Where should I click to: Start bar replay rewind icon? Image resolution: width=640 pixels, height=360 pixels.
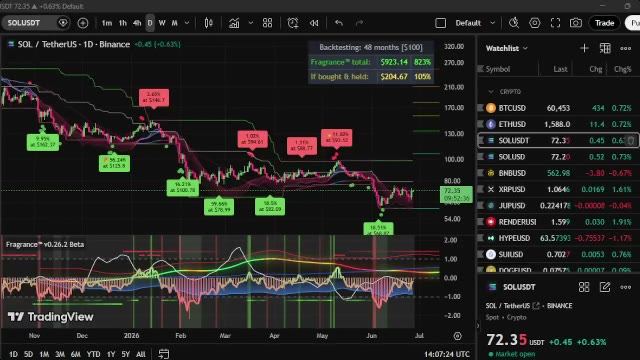[x=314, y=23]
